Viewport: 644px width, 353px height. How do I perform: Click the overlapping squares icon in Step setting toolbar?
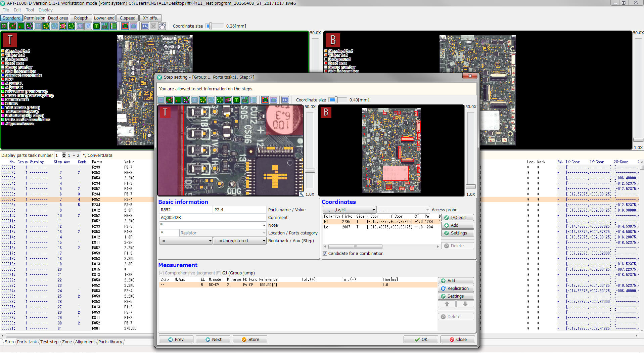228,100
